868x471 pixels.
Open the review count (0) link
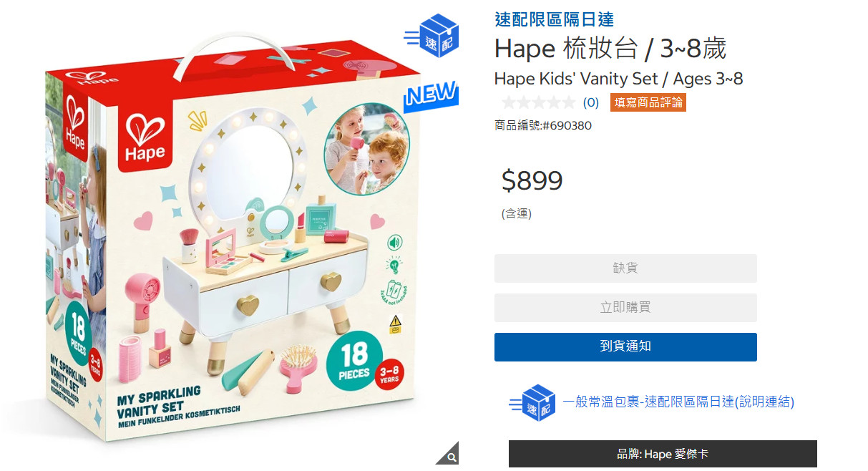(x=591, y=102)
